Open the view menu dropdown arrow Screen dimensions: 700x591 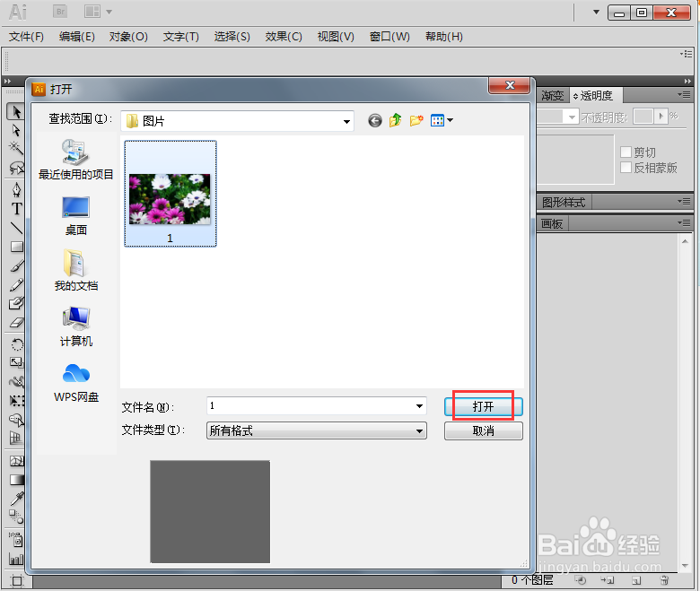pyautogui.click(x=450, y=120)
